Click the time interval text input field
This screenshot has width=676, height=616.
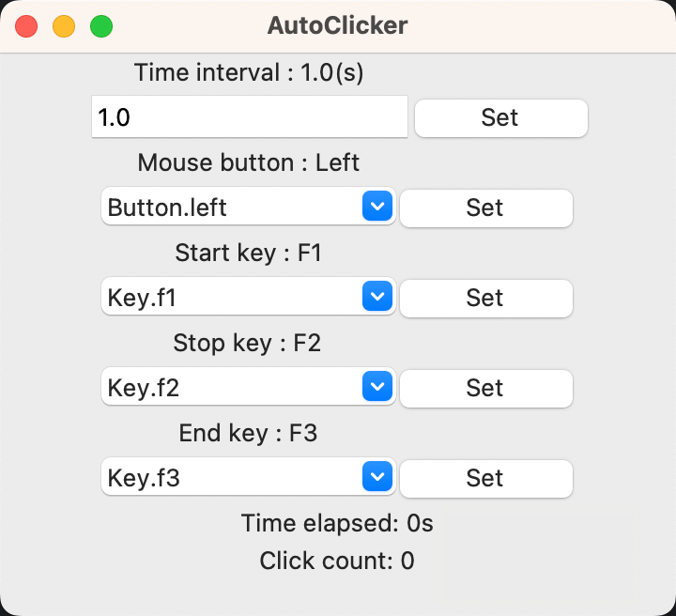click(x=249, y=117)
